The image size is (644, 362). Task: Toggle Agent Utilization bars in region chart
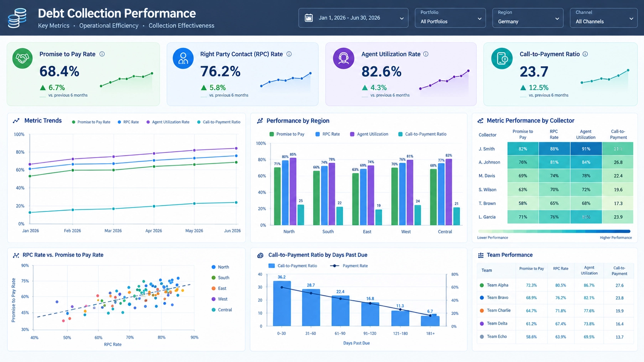tap(369, 134)
